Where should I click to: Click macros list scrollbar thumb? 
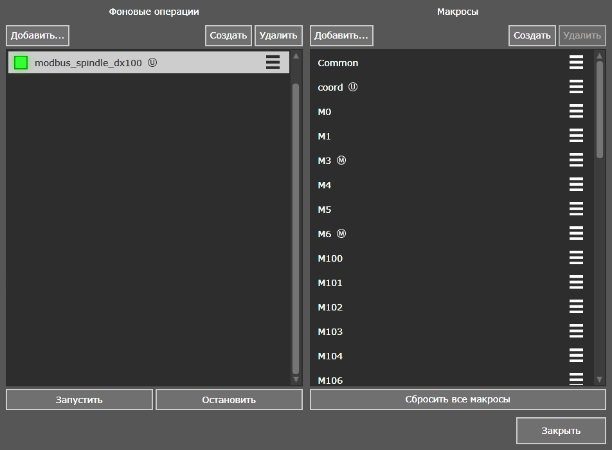pos(600,110)
